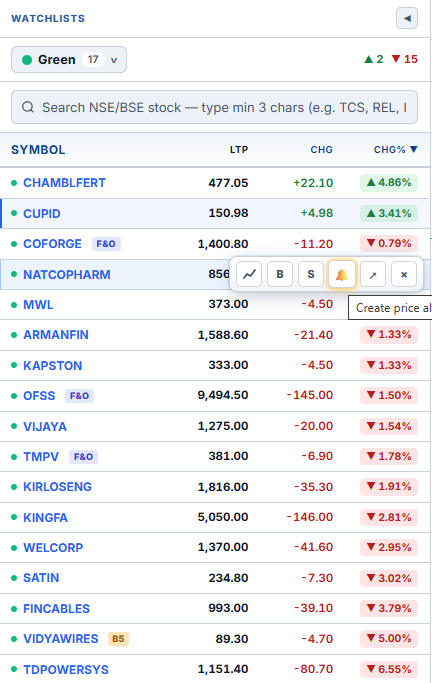Click change value -145.00

[x=310, y=396]
